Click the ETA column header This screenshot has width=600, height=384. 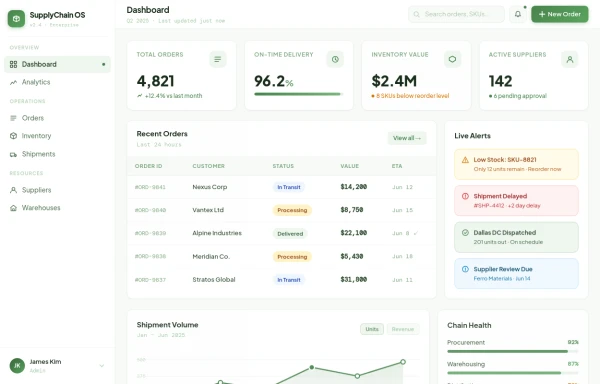(x=397, y=166)
